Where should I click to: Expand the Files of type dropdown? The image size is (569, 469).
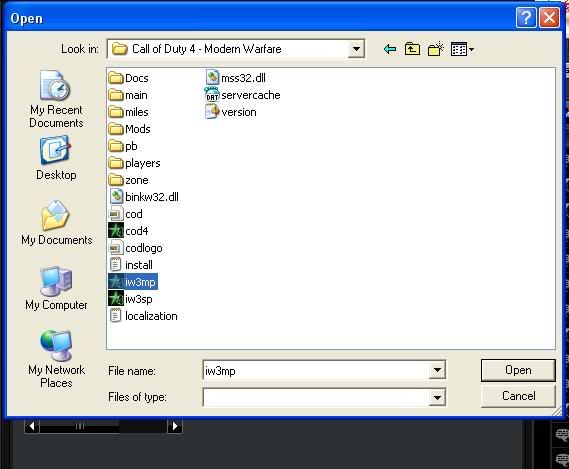pyautogui.click(x=437, y=397)
